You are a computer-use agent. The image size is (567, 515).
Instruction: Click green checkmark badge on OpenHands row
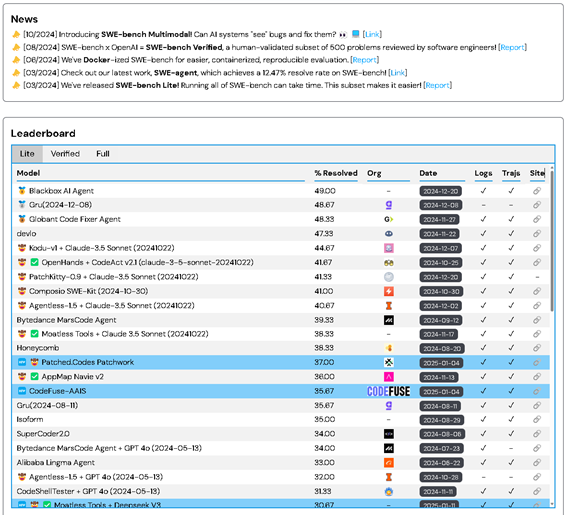tap(34, 262)
